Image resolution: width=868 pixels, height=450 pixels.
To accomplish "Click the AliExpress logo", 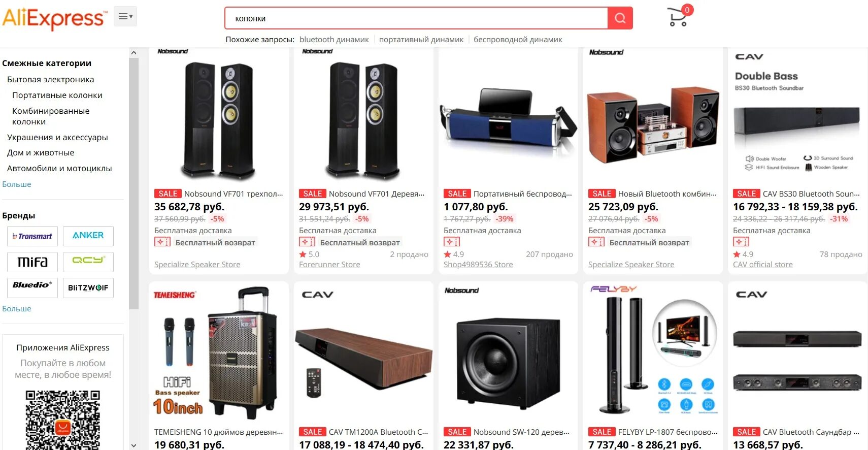I will pyautogui.click(x=54, y=18).
